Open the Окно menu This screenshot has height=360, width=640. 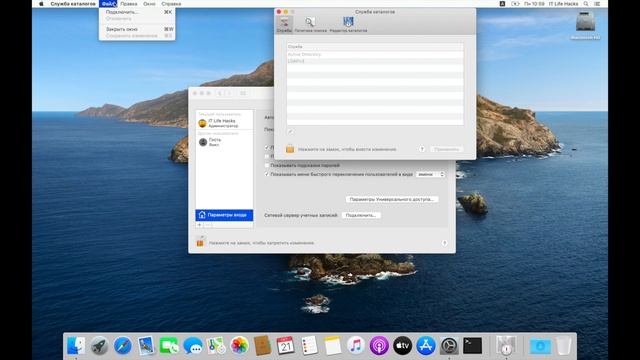[x=149, y=4]
